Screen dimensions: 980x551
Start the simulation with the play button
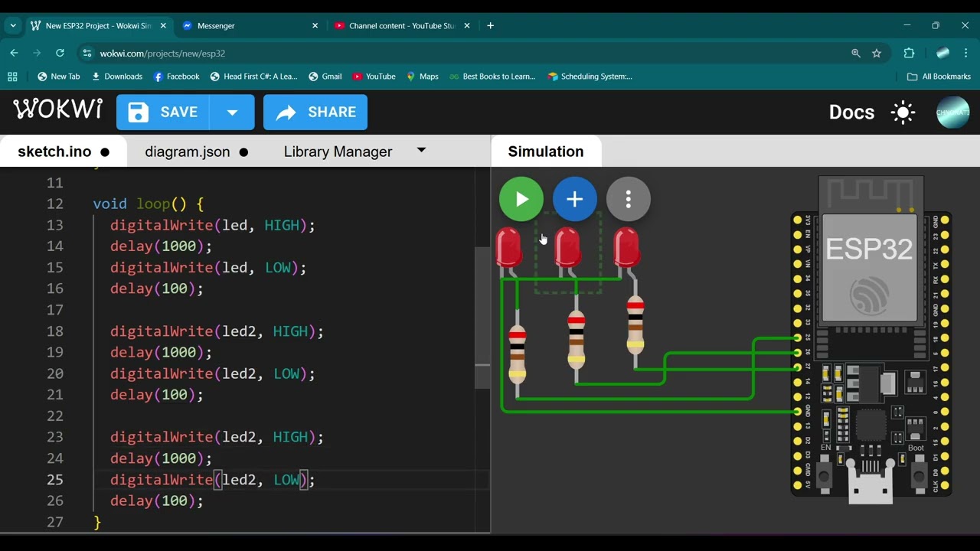tap(521, 199)
